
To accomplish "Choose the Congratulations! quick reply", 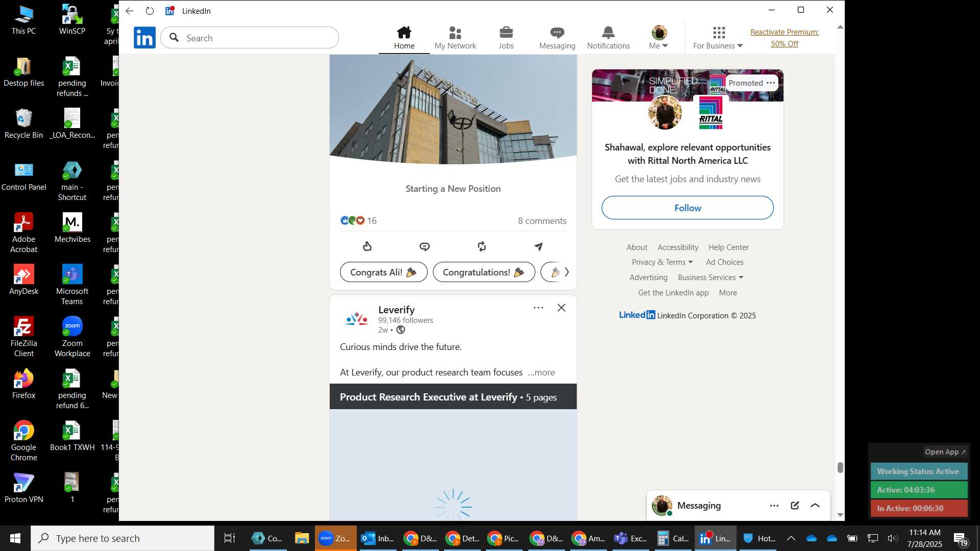I will (484, 272).
